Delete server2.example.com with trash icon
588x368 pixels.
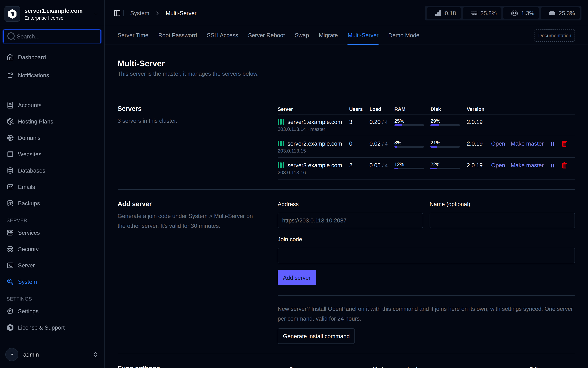[x=564, y=144]
